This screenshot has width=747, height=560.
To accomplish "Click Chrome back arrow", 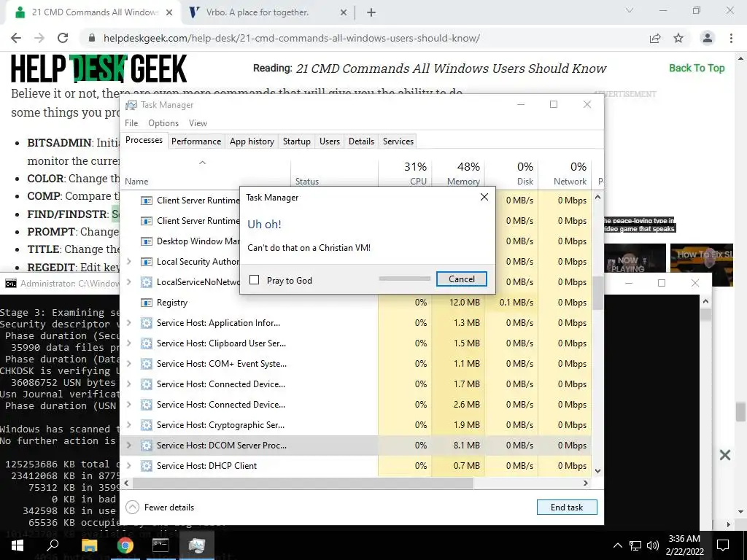I will click(16, 38).
